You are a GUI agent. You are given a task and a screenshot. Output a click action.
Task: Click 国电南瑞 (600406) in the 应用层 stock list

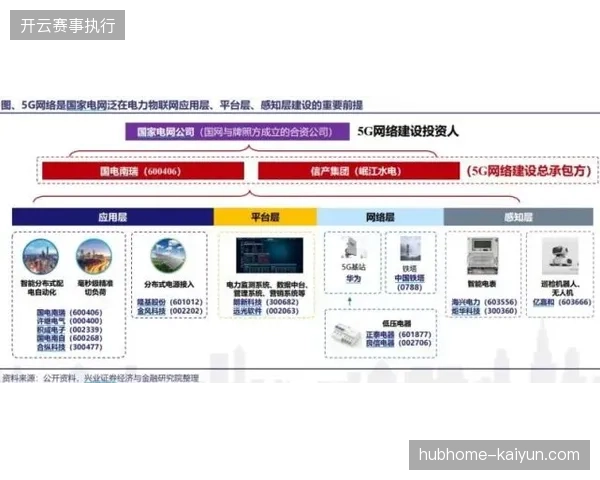tap(69, 313)
